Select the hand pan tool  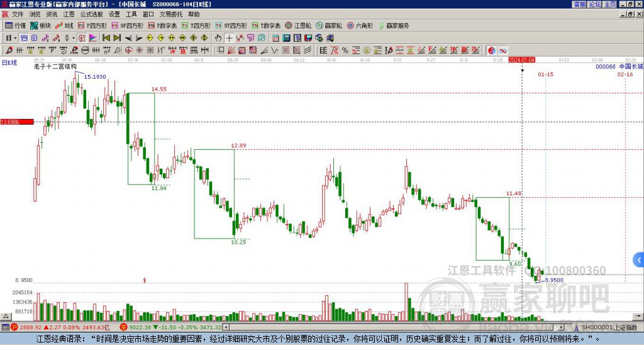218,38
